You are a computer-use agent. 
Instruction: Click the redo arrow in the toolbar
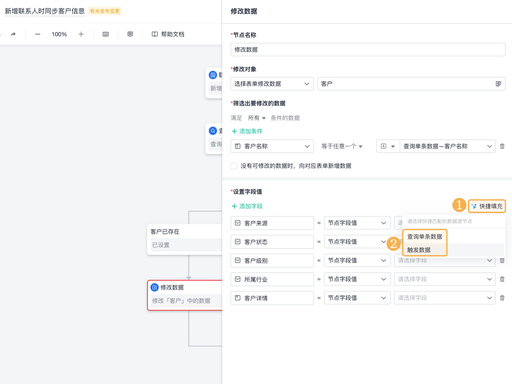pyautogui.click(x=13, y=34)
